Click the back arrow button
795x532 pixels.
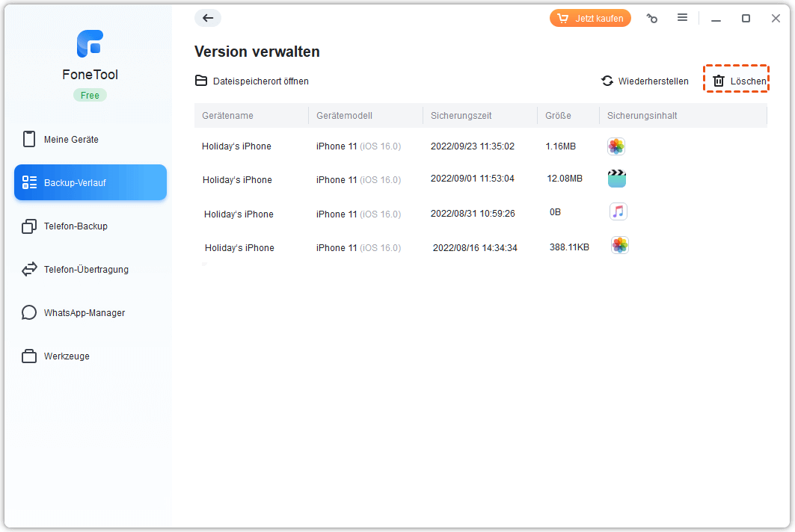208,19
